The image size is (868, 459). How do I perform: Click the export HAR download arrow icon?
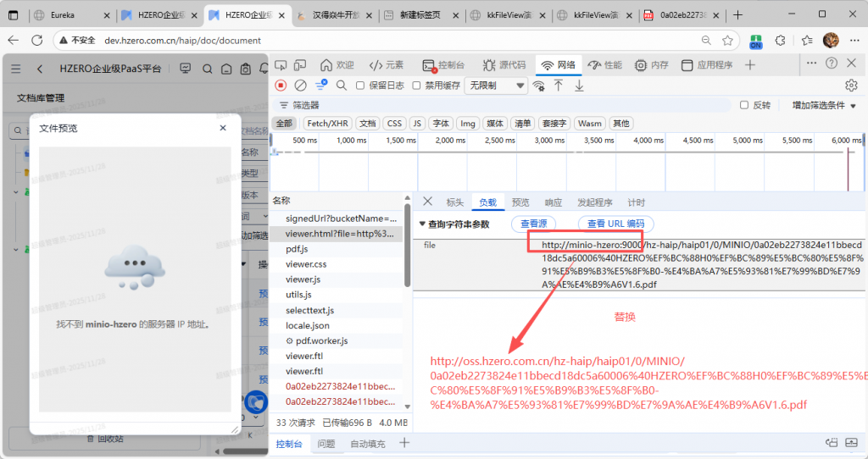[x=580, y=86]
